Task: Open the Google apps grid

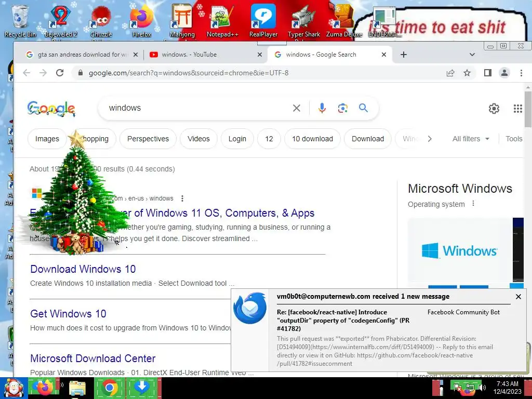Action: [518, 109]
